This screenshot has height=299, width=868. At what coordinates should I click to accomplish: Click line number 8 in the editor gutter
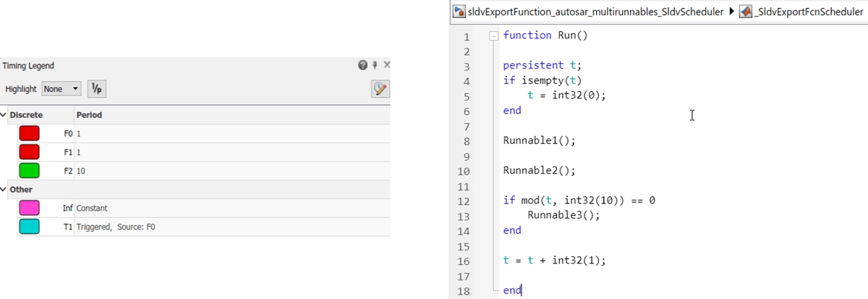coord(467,141)
